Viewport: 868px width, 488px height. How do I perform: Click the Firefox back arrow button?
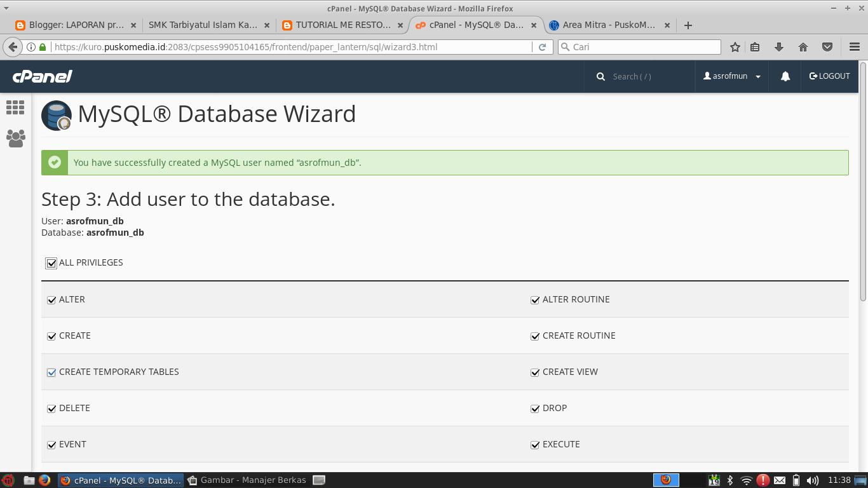(x=13, y=47)
